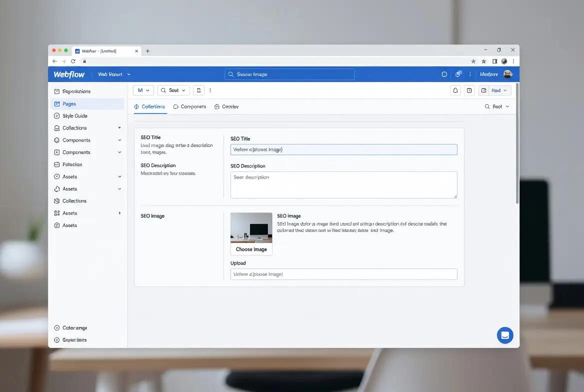Click the square icon in blue header
Screen dimensions: 584x392
click(444, 74)
